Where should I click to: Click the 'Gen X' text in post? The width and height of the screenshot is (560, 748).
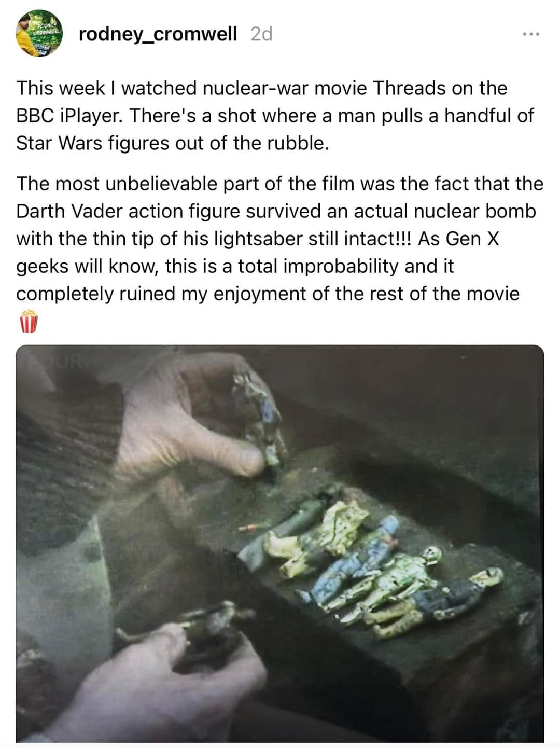(472, 239)
